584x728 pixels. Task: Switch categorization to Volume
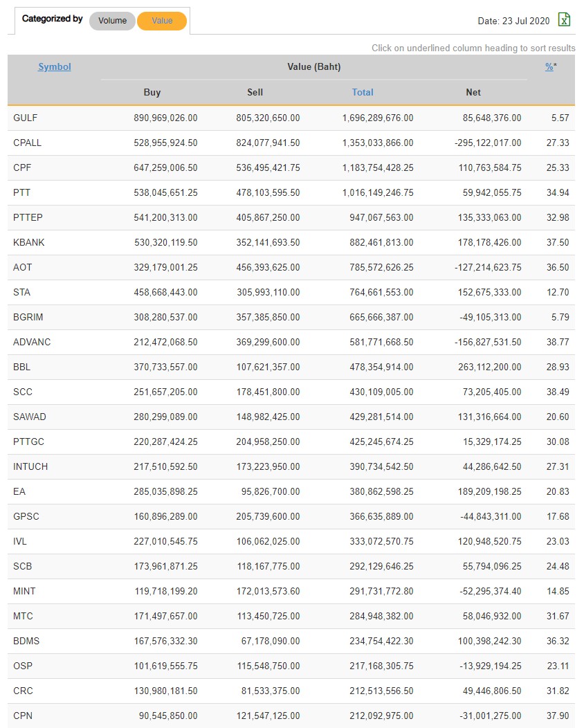pos(112,21)
